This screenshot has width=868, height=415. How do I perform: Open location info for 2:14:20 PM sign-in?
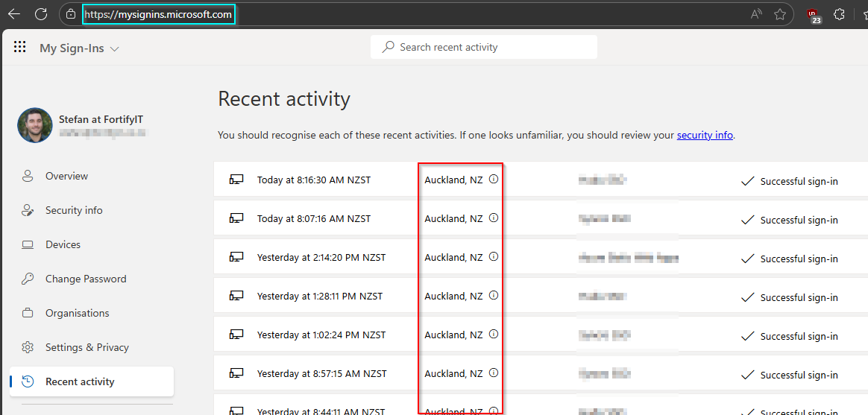tap(494, 257)
